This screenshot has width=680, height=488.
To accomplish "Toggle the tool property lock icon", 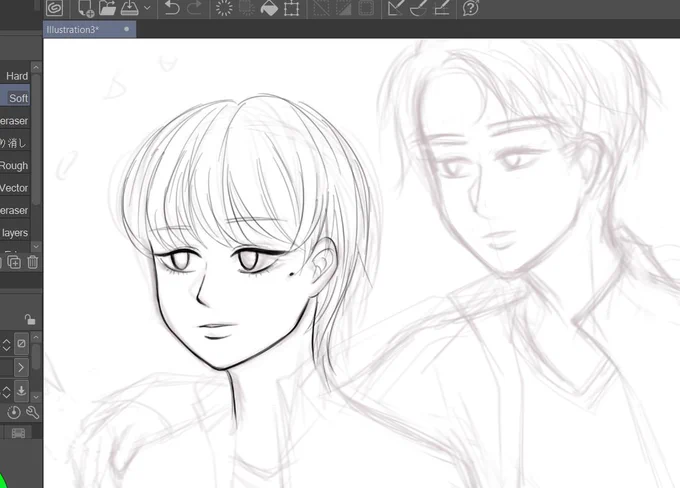I will tap(29, 320).
